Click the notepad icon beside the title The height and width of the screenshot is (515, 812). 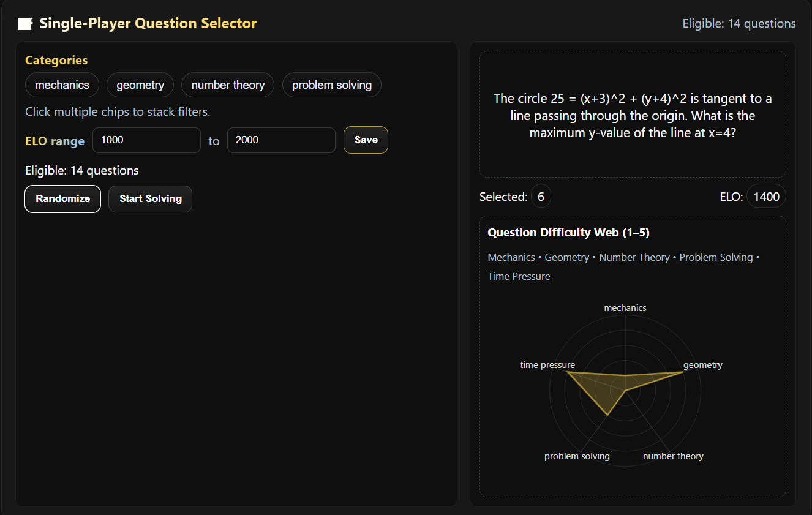tap(25, 24)
